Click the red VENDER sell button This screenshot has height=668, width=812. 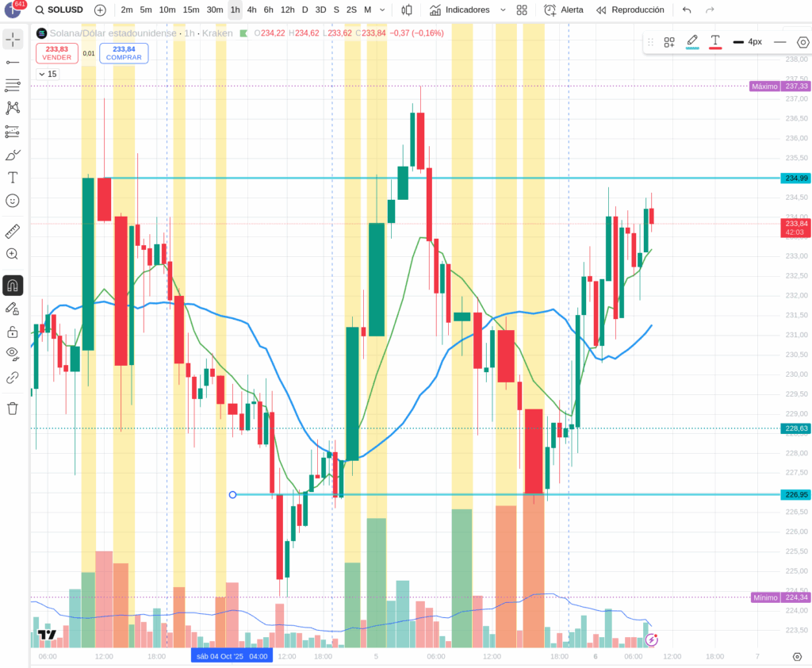tap(56, 53)
